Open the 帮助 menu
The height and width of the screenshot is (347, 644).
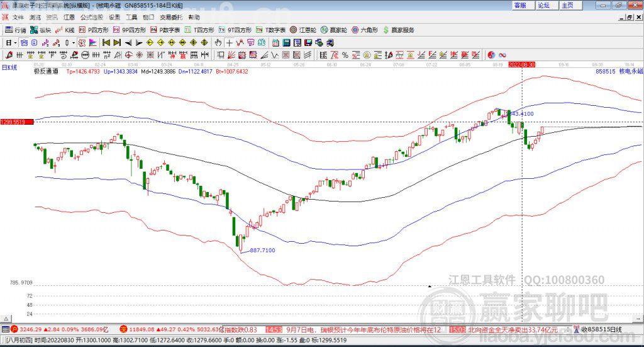click(194, 17)
